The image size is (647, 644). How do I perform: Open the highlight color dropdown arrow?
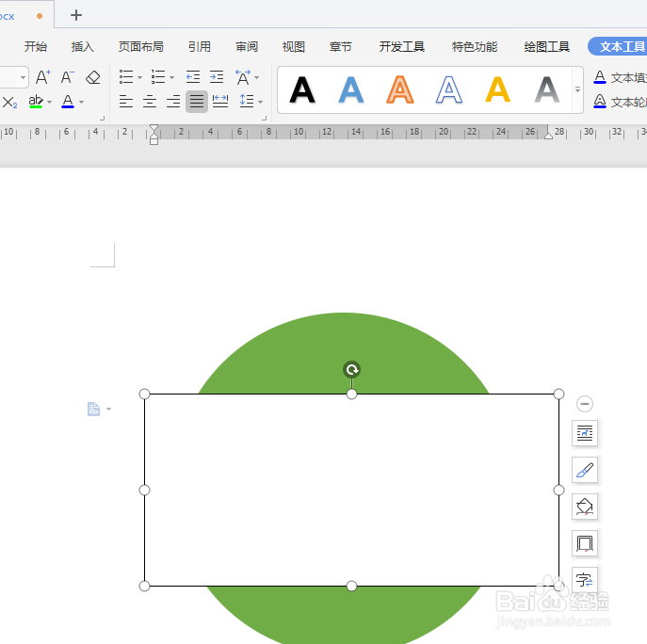click(50, 102)
